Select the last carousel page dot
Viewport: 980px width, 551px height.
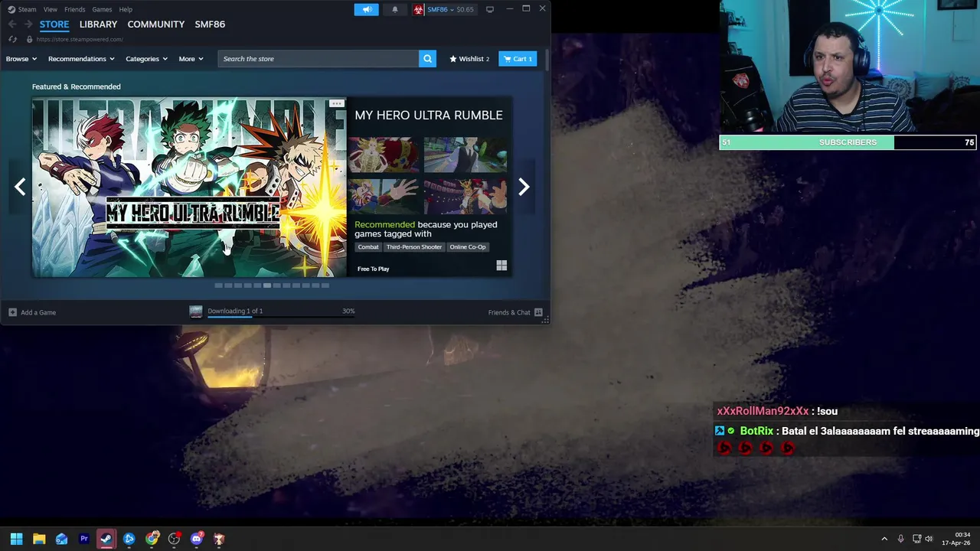pos(325,285)
